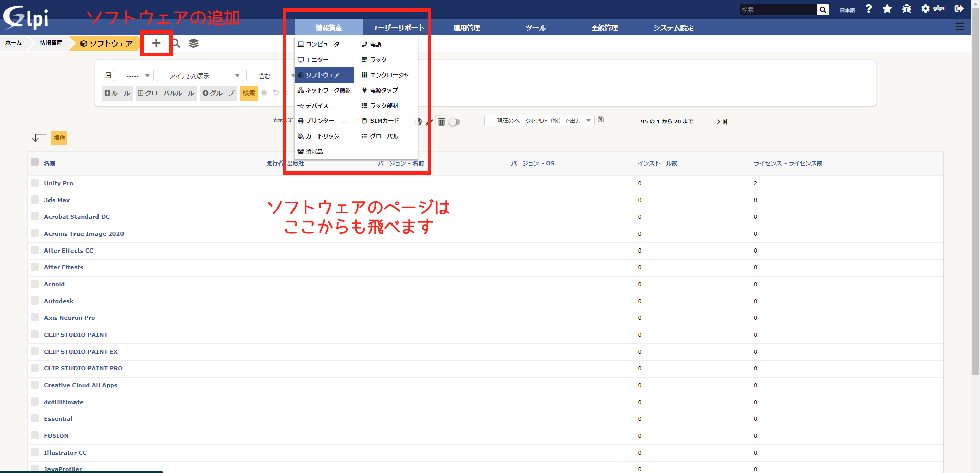Tick the select-all checkbox in table header
Viewport: 980px width, 473px height.
[35, 162]
